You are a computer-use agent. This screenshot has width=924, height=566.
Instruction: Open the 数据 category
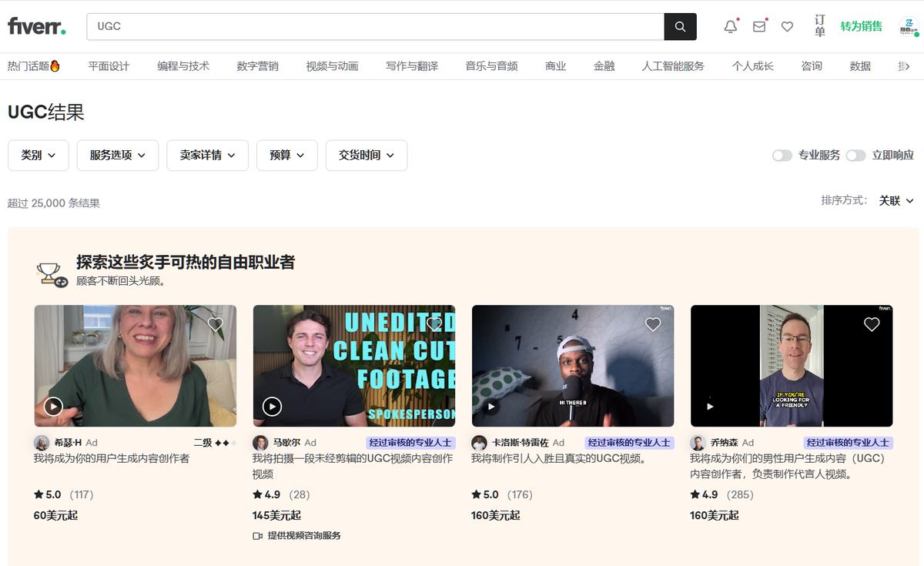860,66
